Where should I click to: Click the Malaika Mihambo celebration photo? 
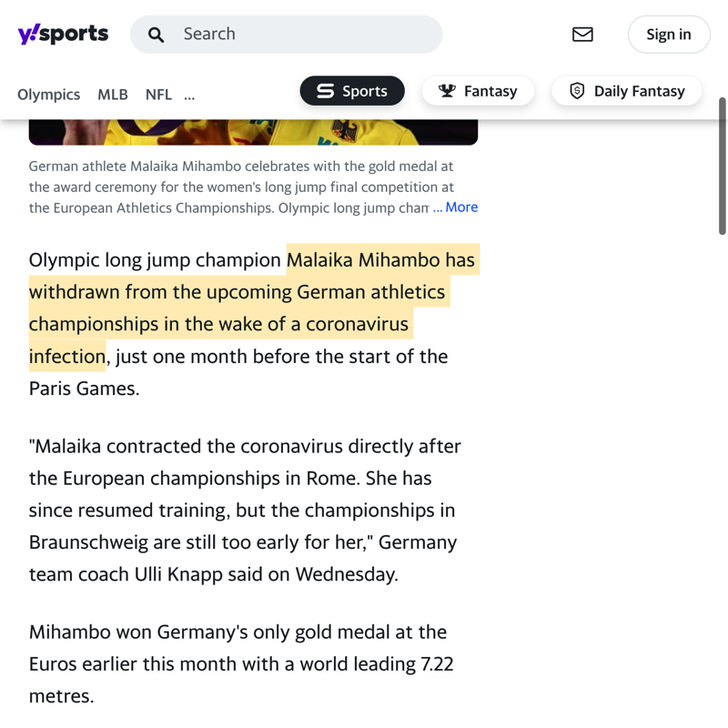click(253, 133)
